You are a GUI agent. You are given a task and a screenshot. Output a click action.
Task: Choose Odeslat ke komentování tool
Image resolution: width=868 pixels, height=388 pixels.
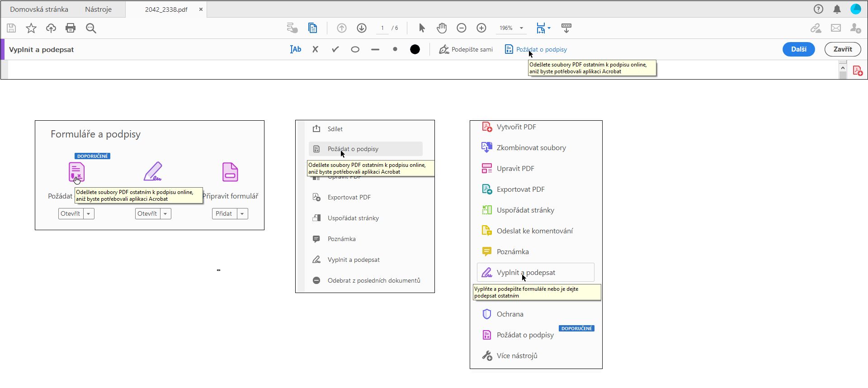[x=536, y=231]
